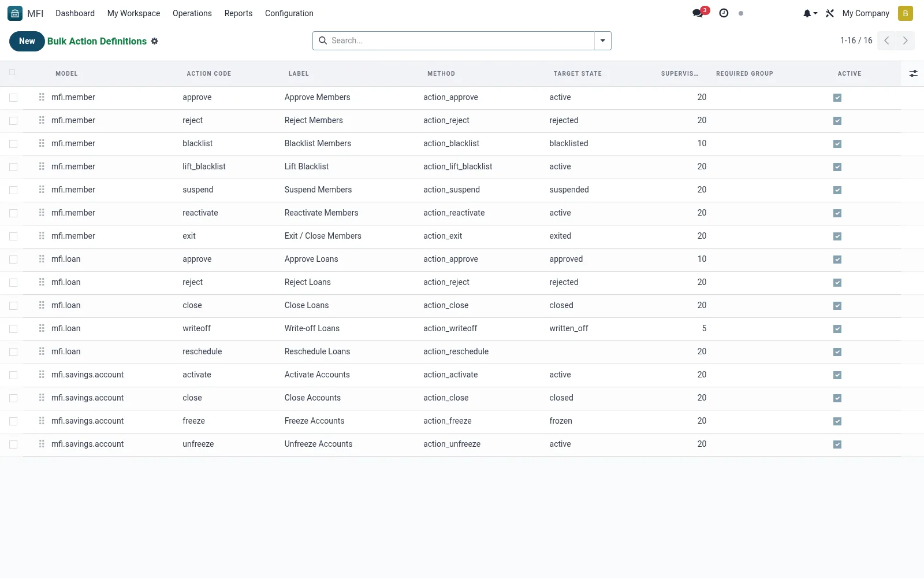Click the gear icon beside Bulk Action Definitions

pos(155,41)
